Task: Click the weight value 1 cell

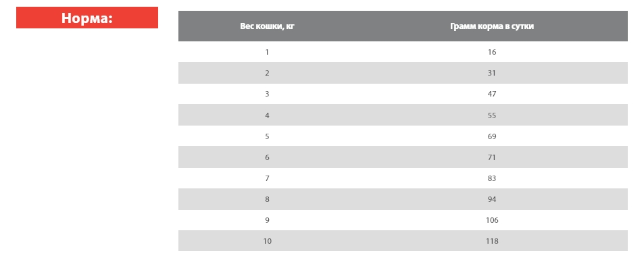Action: pyautogui.click(x=267, y=52)
